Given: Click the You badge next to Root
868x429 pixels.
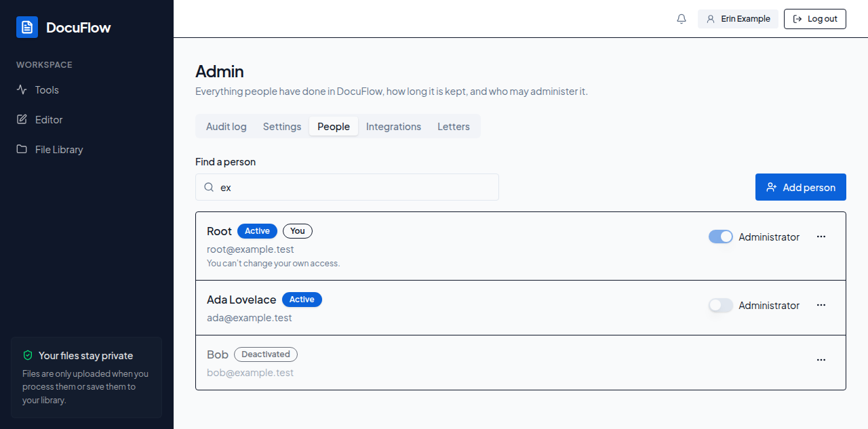Looking at the screenshot, I should point(298,231).
